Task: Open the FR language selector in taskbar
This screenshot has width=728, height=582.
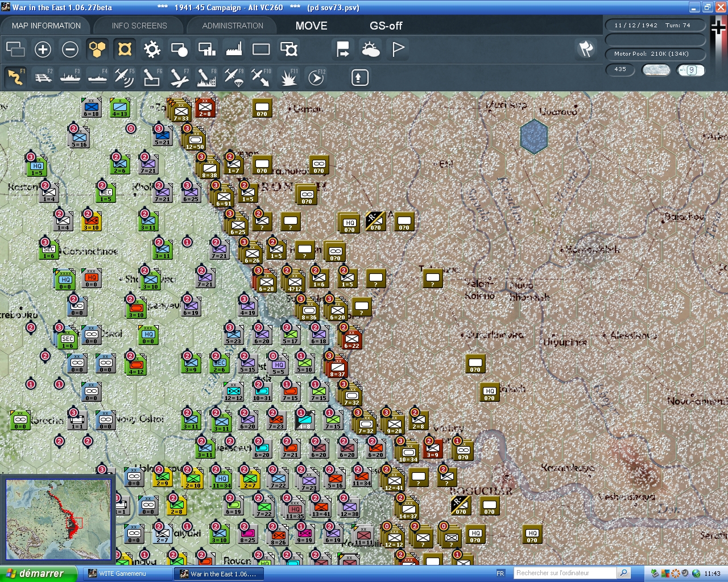Action: click(500, 573)
